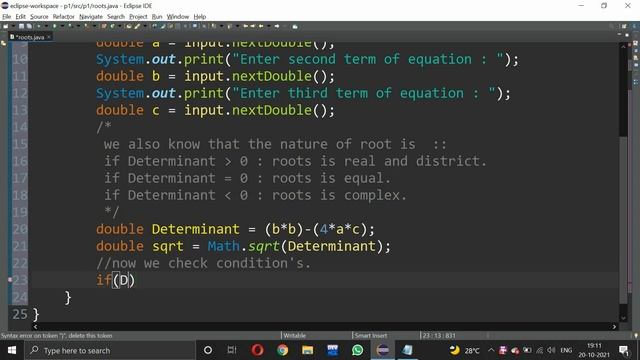Open the Edit menu
The width and height of the screenshot is (640, 360).
pos(20,17)
